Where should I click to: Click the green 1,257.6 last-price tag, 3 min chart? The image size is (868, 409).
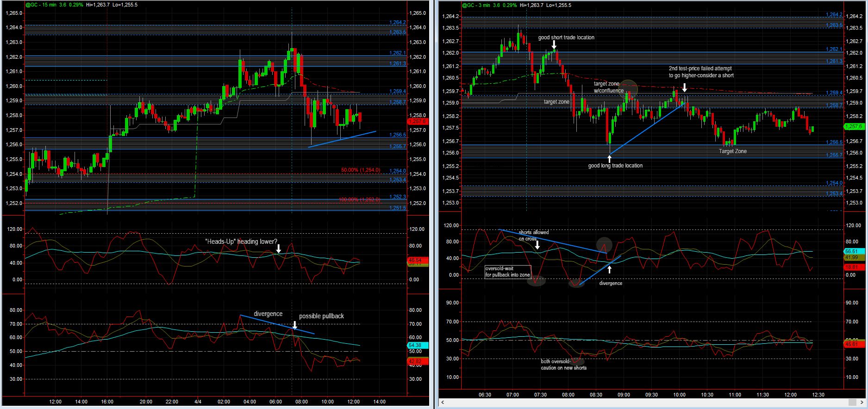click(x=854, y=126)
